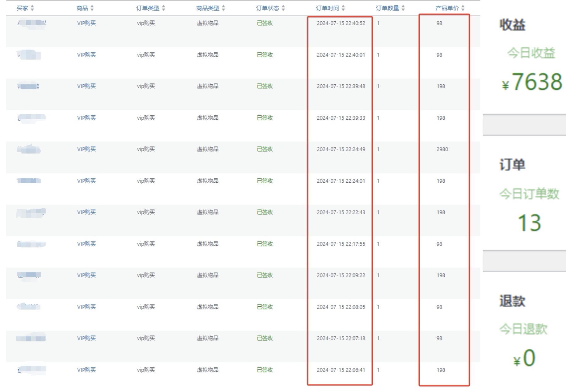Click VIP购买 product link for the 22:17:55 order
Screen dimensions: 576x392
click(x=86, y=244)
